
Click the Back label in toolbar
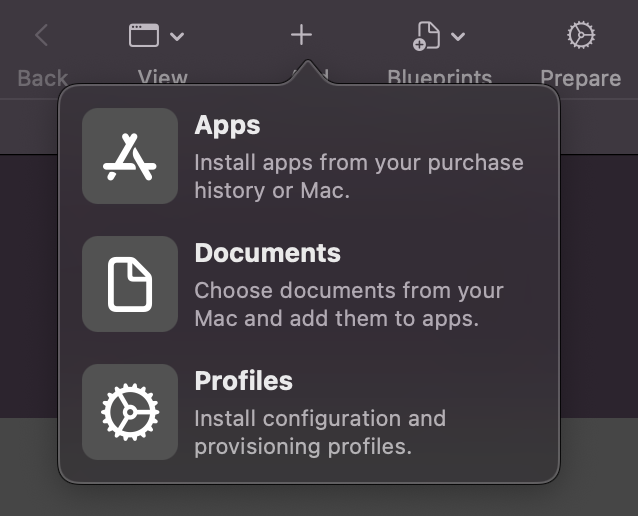coord(42,78)
